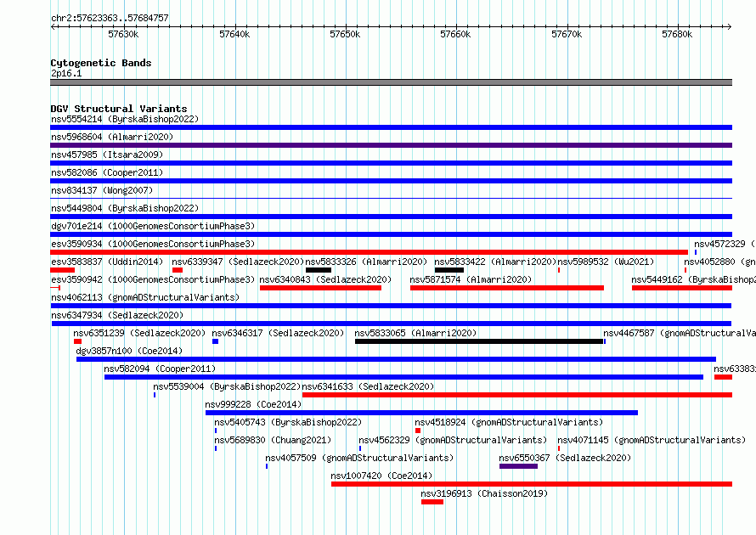Click the black bar under nsv5833326
Image resolution: width=756 pixels, height=535 pixels.
[x=319, y=270]
